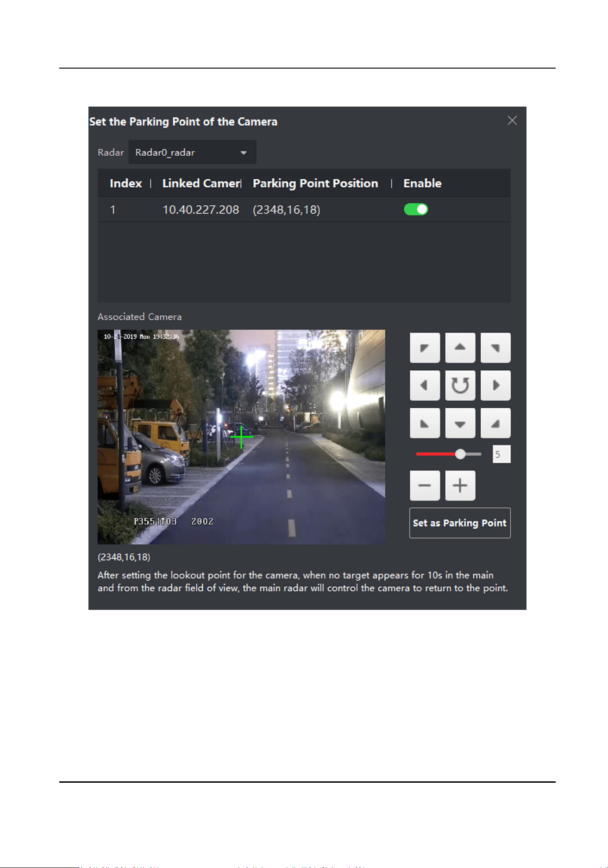Click the (2348,16,18) coordinates below the video
The height and width of the screenshot is (868, 608).
pyautogui.click(x=124, y=557)
